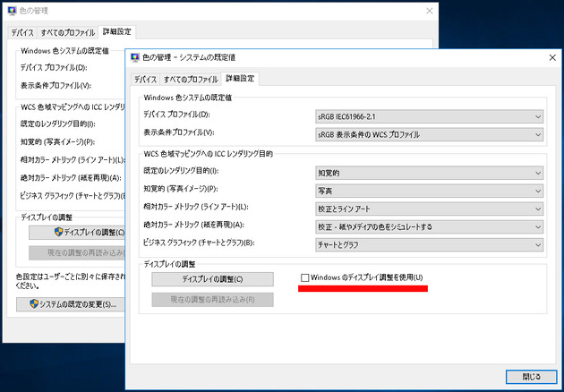Click ビジネス グラフィック (チャートとグラフ)(B): label in front window
The height and width of the screenshot is (392, 564).
[199, 243]
